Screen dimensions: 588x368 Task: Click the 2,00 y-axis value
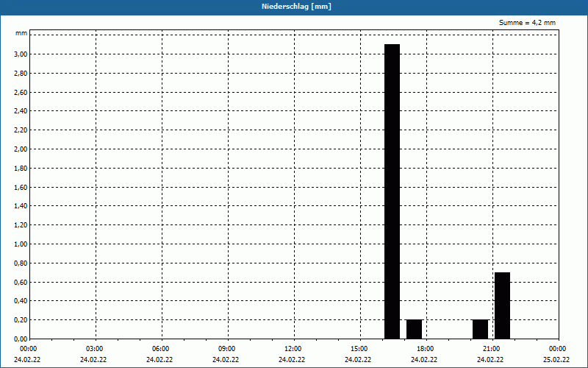pyautogui.click(x=21, y=149)
